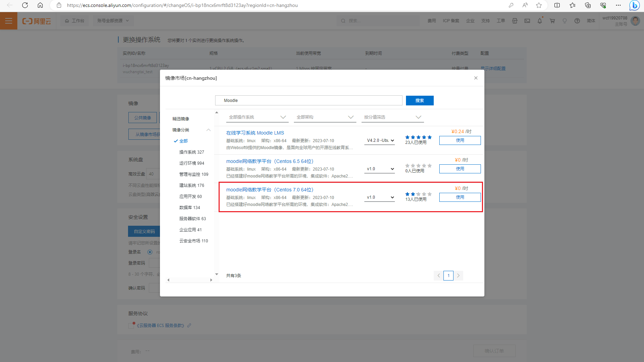644x362 pixels.
Task: Open browser split screen icon
Action: [557, 5]
